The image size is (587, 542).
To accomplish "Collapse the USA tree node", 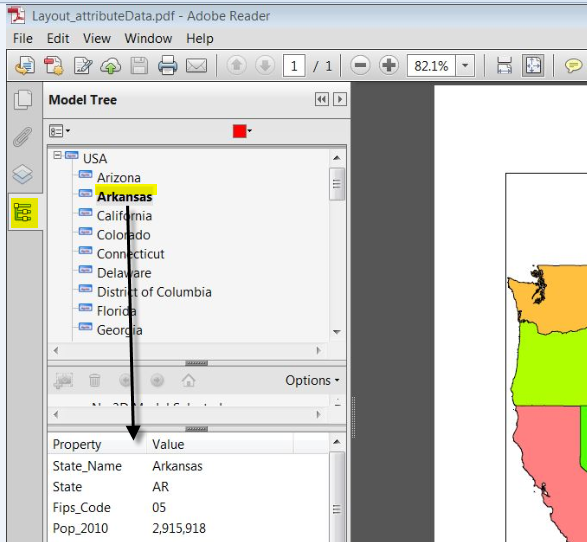I will pyautogui.click(x=57, y=155).
